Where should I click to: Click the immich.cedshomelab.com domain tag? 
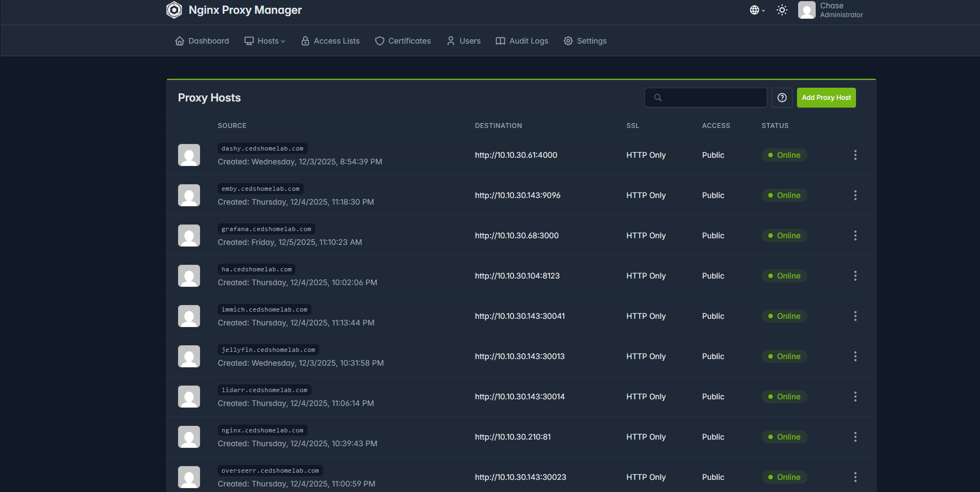point(265,309)
